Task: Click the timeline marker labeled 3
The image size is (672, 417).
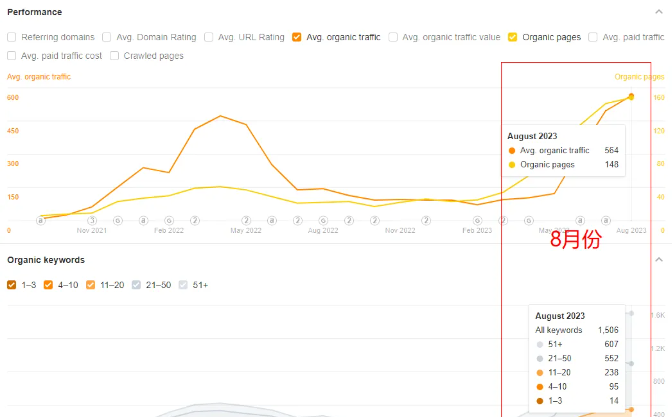Action: coord(92,221)
